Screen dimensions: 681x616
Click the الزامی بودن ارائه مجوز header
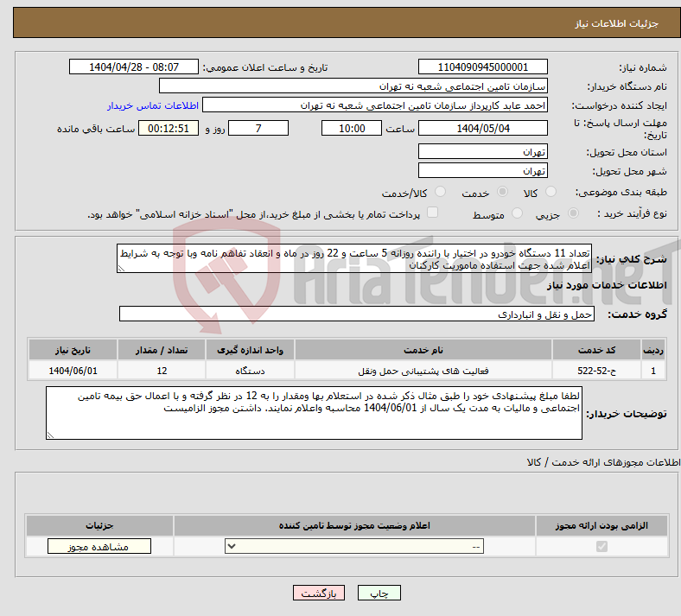[x=601, y=525]
